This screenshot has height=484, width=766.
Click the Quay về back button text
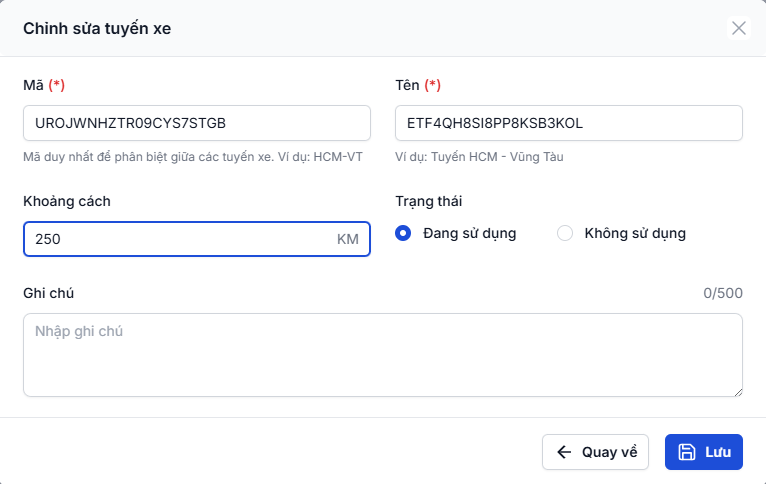[x=610, y=452]
